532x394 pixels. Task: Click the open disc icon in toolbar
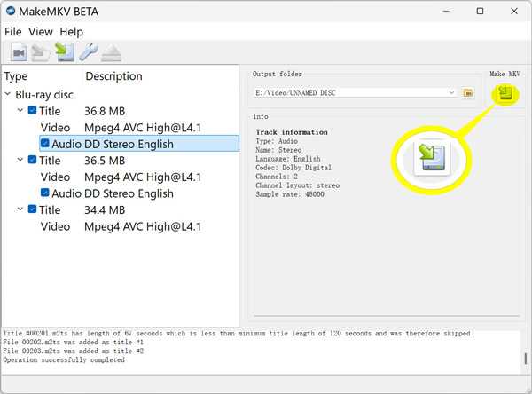(41, 52)
